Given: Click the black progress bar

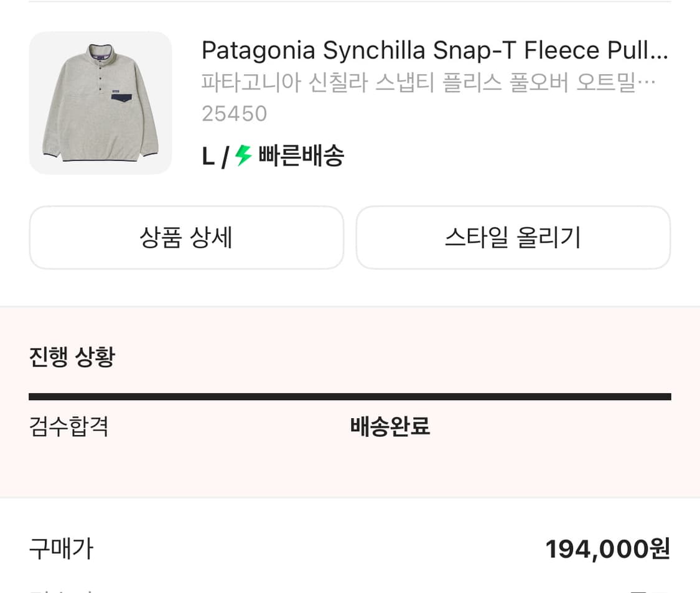Looking at the screenshot, I should [x=350, y=395].
